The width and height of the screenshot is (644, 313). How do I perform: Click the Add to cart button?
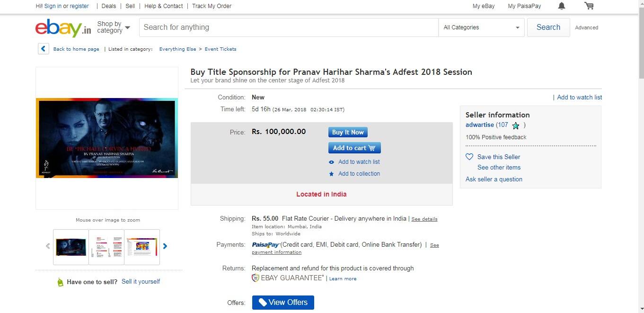[354, 148]
